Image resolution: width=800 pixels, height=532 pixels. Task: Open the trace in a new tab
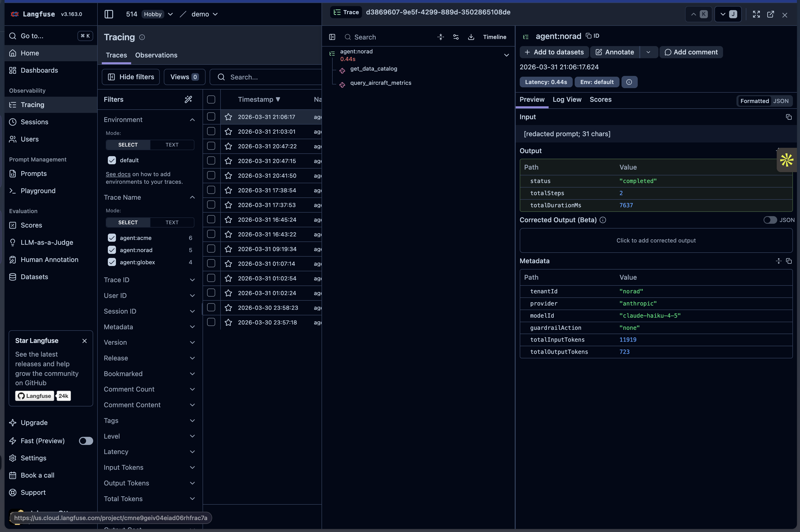(x=770, y=15)
